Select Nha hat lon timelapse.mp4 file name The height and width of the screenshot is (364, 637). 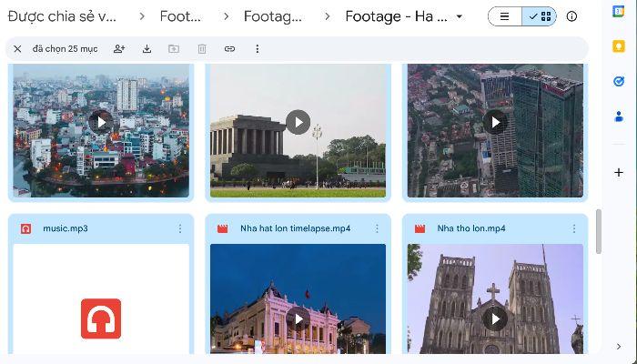tap(296, 228)
